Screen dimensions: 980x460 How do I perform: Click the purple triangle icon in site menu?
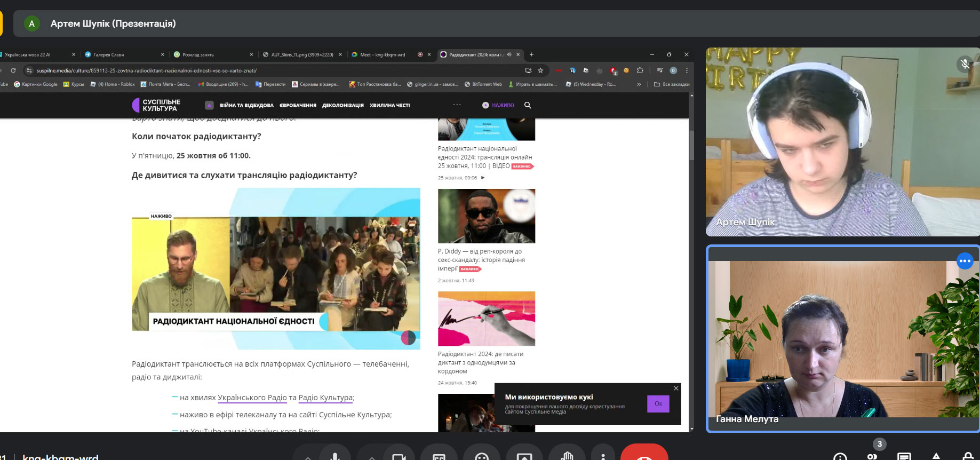coord(209,105)
